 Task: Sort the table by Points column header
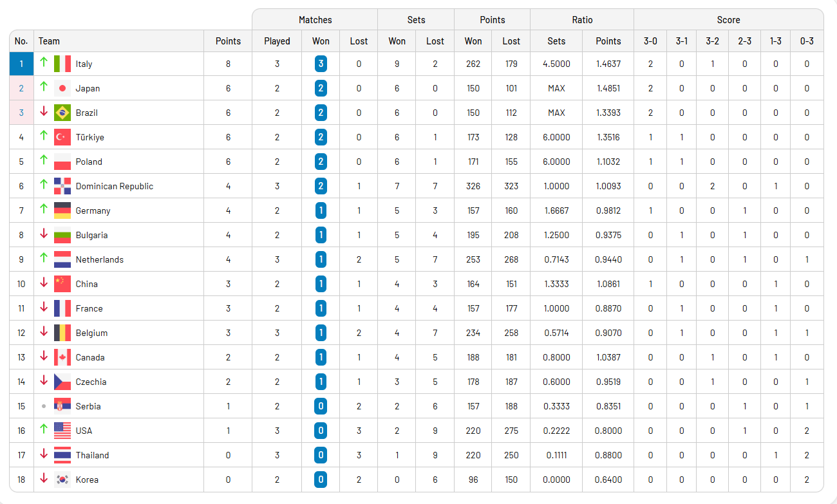tap(228, 41)
